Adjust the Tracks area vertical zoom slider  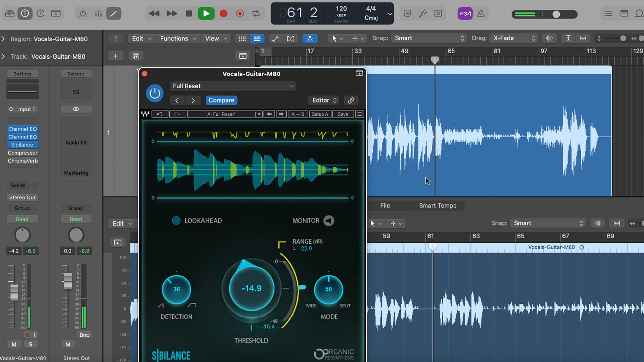[x=623, y=38]
